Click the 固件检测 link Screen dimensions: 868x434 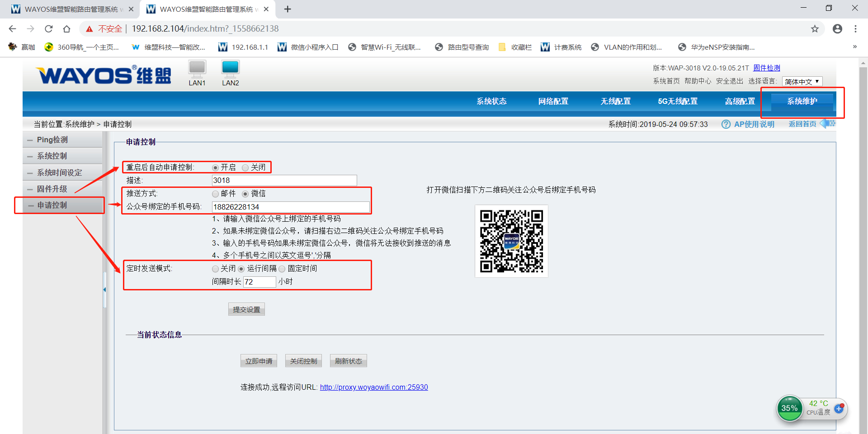(767, 68)
